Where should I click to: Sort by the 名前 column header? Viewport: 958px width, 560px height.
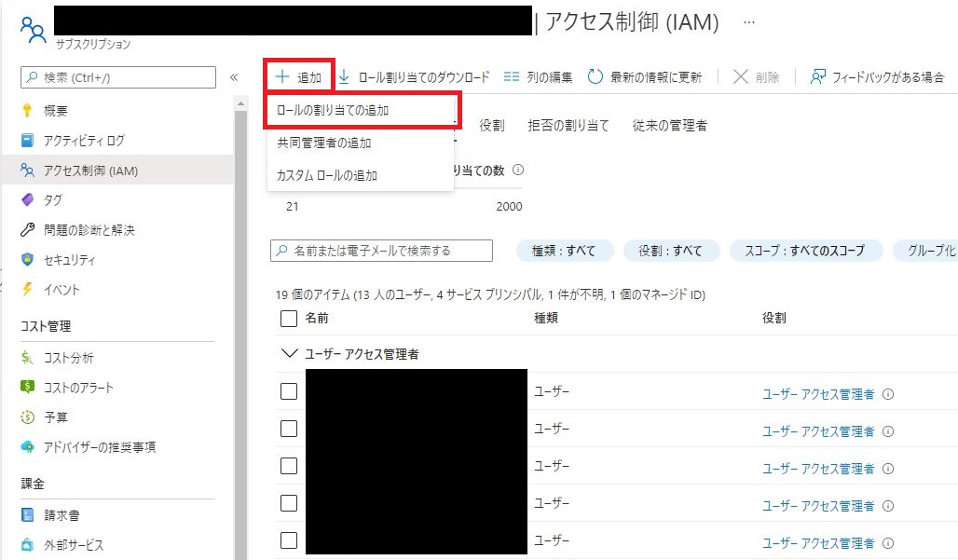(x=317, y=318)
